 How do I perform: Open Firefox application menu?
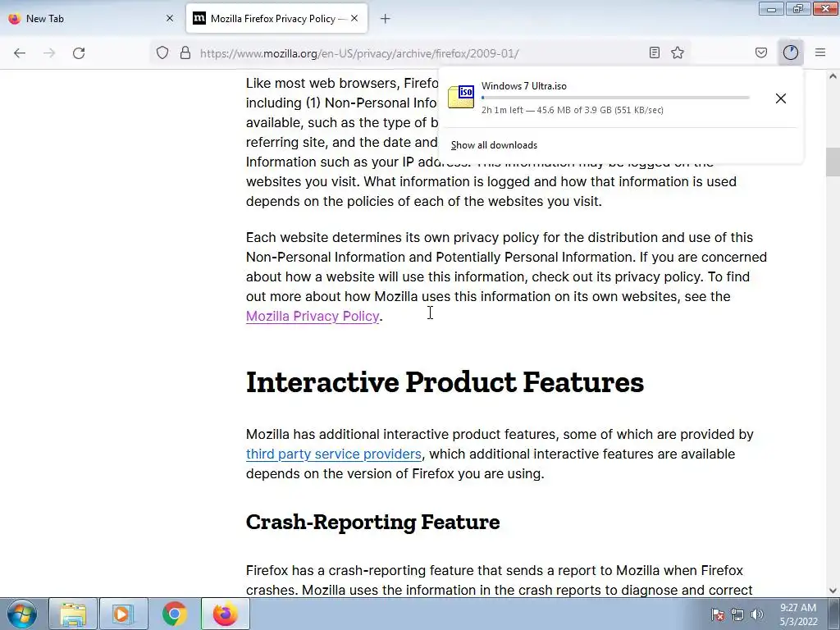pyautogui.click(x=820, y=52)
